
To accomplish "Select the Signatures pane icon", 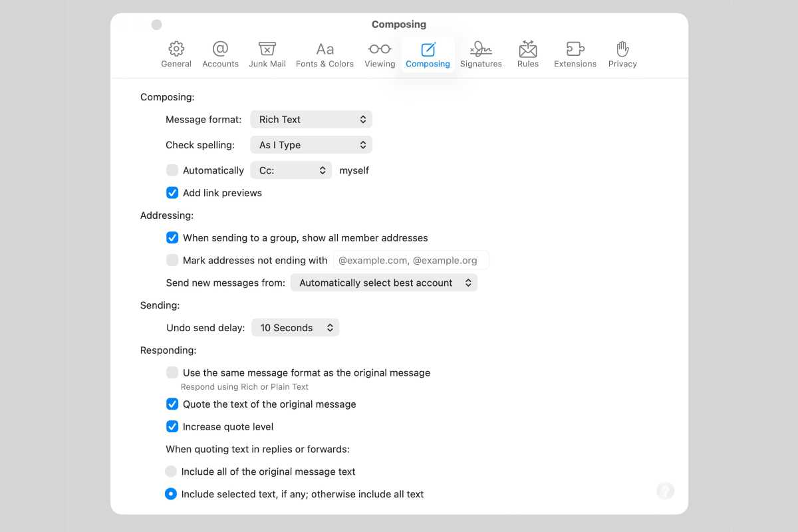I will click(x=481, y=53).
